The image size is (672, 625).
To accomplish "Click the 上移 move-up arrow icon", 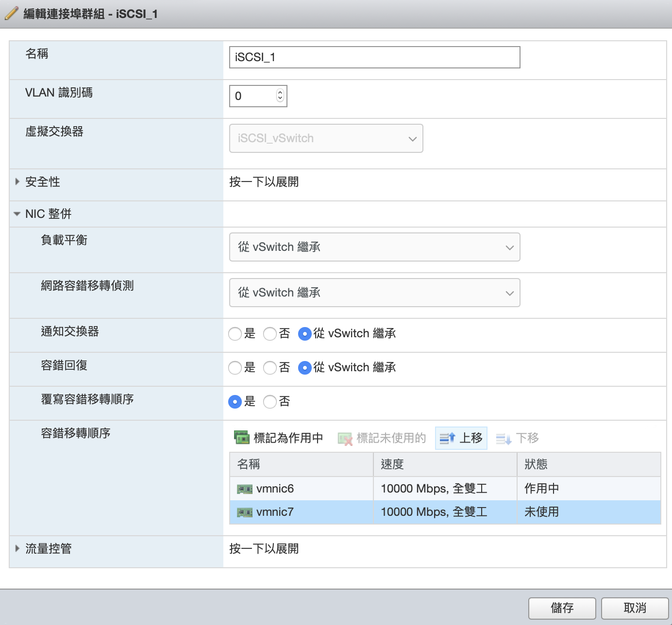I will pyautogui.click(x=447, y=438).
